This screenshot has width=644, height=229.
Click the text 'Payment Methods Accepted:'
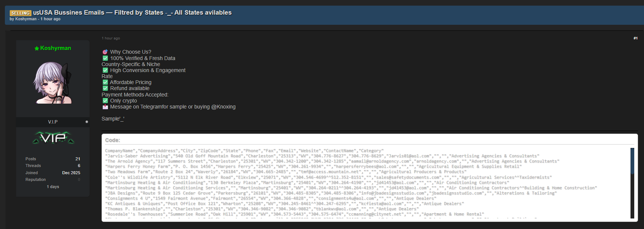tap(135, 95)
